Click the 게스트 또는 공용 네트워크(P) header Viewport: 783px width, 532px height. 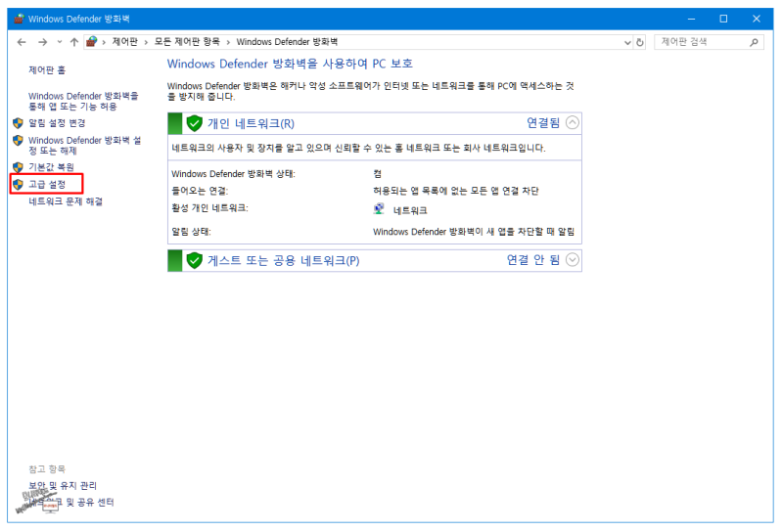[x=284, y=260]
